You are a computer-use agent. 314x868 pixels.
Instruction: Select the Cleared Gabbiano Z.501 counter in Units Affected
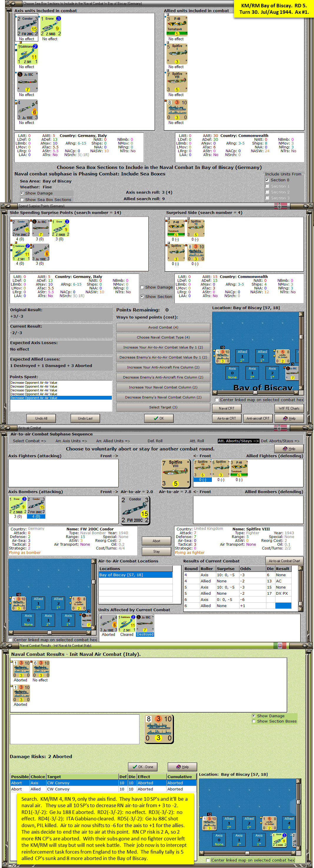click(x=127, y=623)
